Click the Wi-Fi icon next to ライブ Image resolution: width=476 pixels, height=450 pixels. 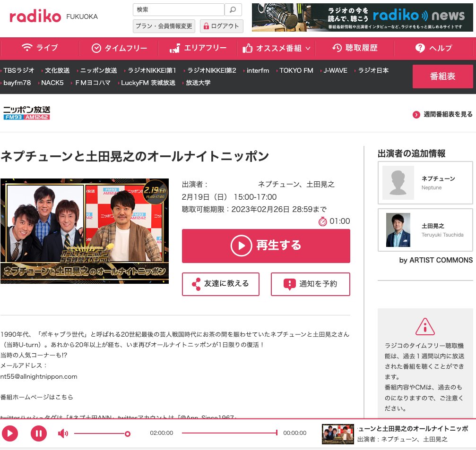pyautogui.click(x=28, y=48)
